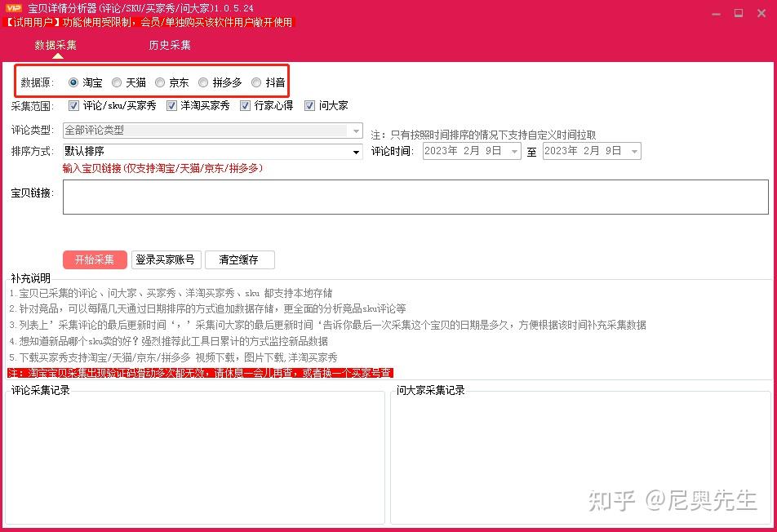Image resolution: width=777 pixels, height=532 pixels.
Task: Disable the 问大家 collection checkbox
Action: pyautogui.click(x=309, y=105)
